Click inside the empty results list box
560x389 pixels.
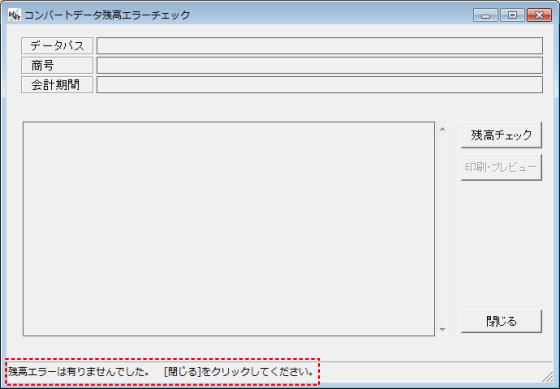(229, 229)
